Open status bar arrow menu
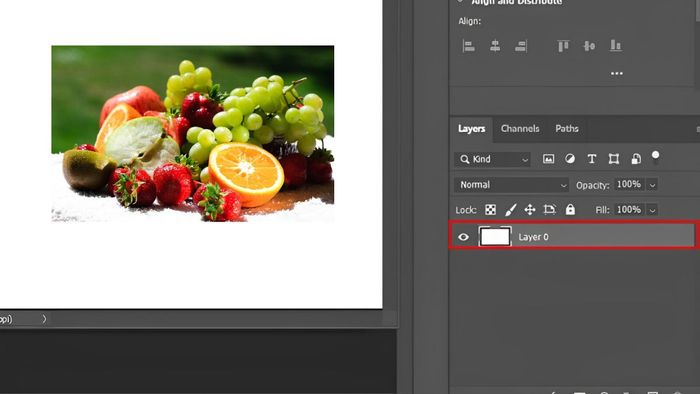Viewport: 700px width, 394px height. click(x=44, y=319)
